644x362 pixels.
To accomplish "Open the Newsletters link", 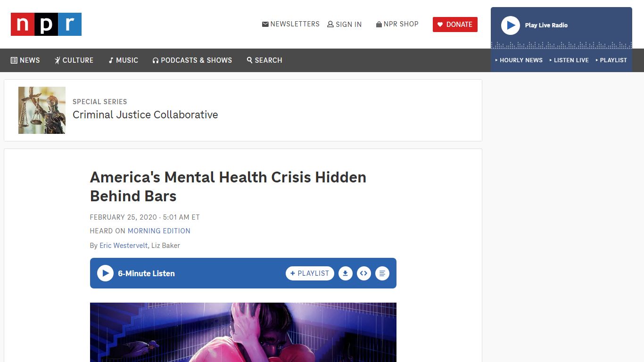I will 290,24.
